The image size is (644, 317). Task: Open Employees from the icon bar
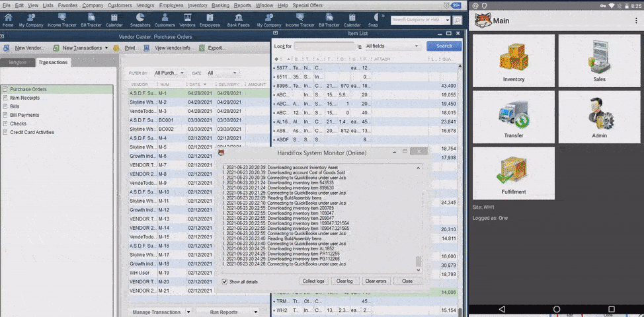point(210,20)
